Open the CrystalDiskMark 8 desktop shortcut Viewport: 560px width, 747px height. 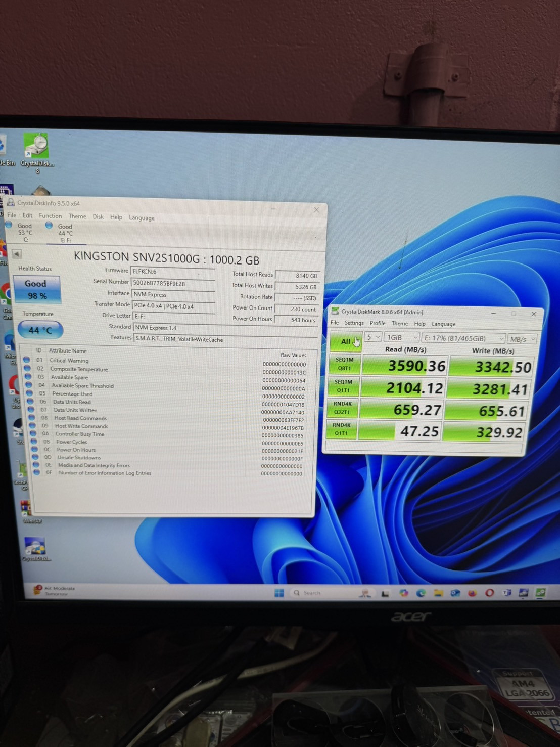(x=37, y=153)
